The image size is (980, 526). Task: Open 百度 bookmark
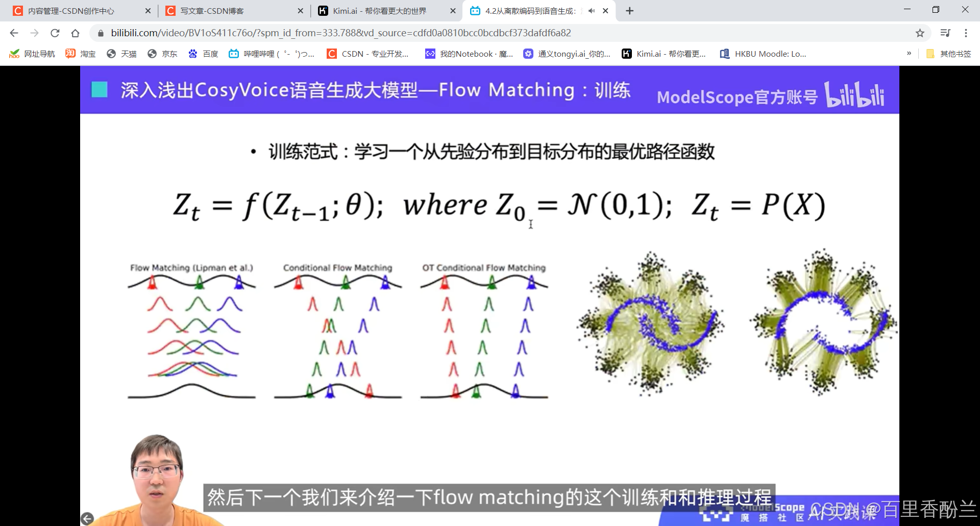coord(203,54)
